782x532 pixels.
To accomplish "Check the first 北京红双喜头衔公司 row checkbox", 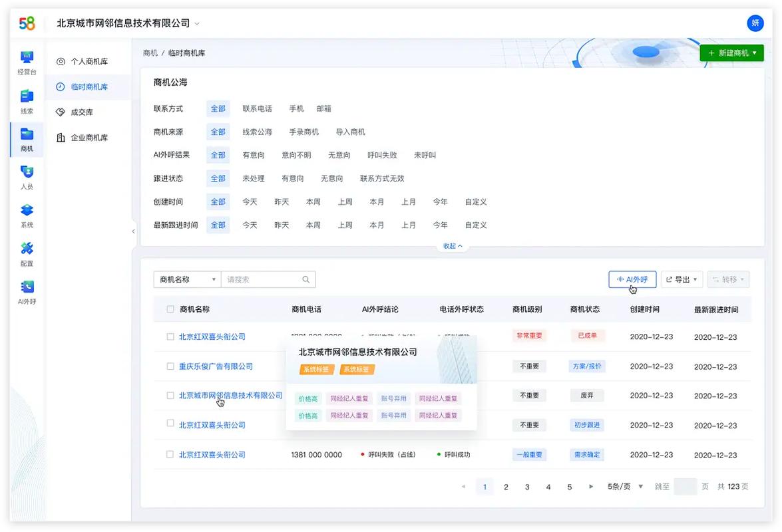I will click(170, 336).
